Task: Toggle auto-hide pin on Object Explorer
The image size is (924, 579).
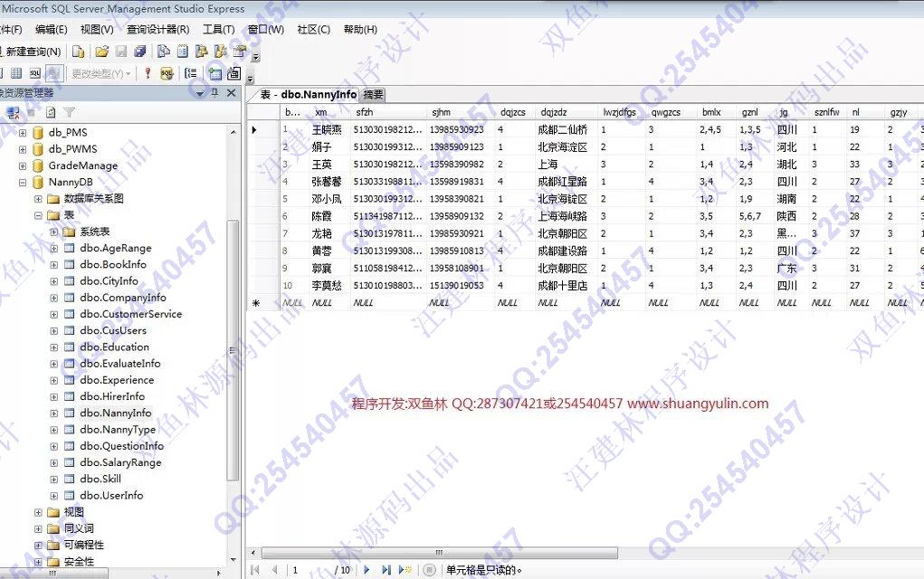Action: pos(215,93)
